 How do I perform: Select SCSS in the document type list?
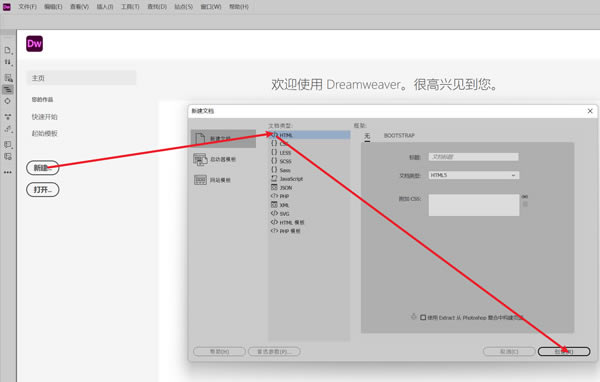pos(285,161)
